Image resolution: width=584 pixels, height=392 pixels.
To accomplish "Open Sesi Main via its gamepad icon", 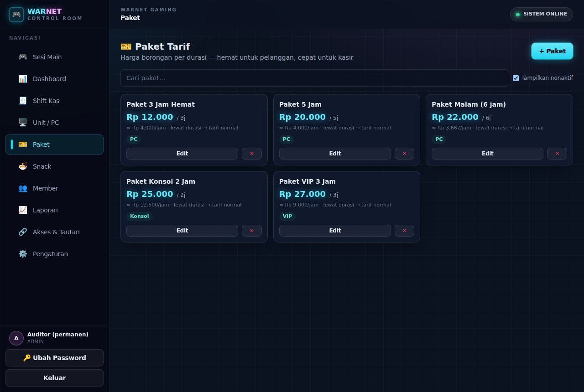I will (23, 57).
